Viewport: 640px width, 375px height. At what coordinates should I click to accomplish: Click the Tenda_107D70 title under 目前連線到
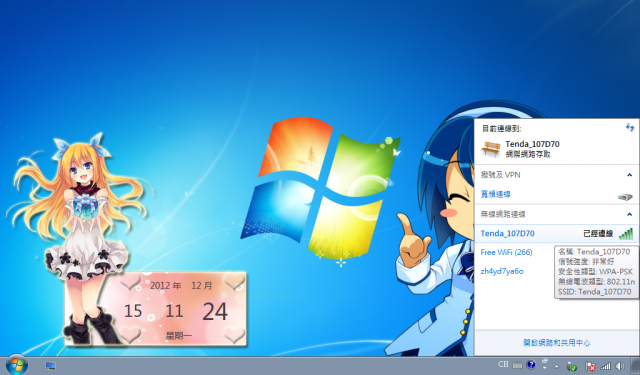pyautogui.click(x=532, y=144)
